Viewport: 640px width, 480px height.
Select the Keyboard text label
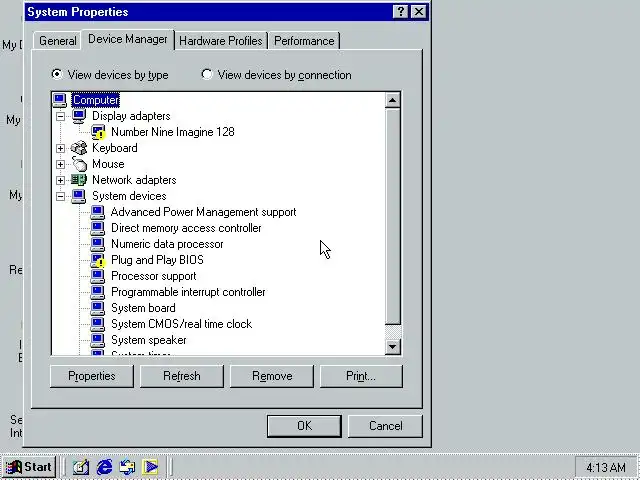pos(115,148)
